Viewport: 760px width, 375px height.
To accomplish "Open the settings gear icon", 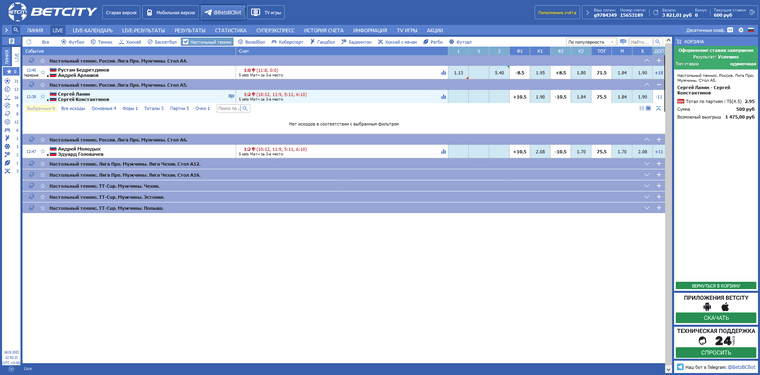I will tap(741, 30).
